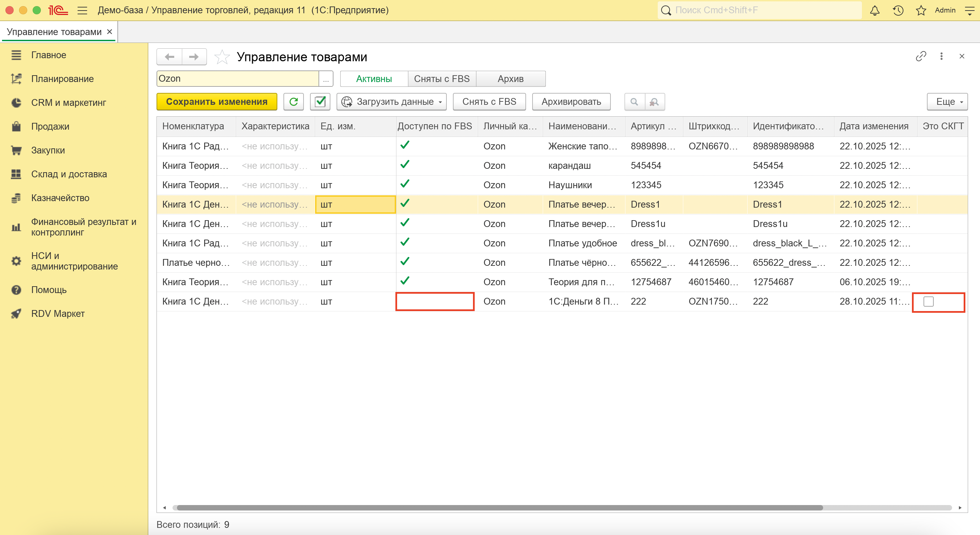Switch to the Сняты с FBS tab

pos(441,79)
